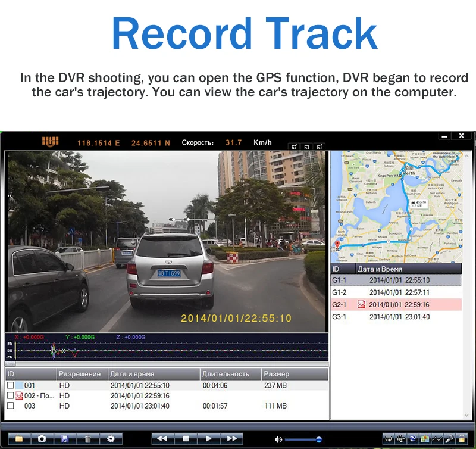Click the seek bar handle under the G-sensor graph
This screenshot has height=449, width=476.
[10, 364]
